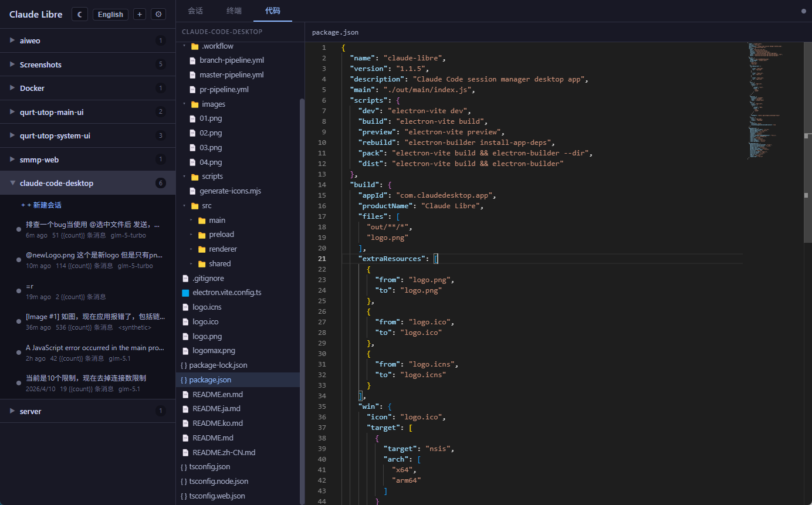Open master-pipeline.yml in the file tree
812x505 pixels.
click(231, 75)
